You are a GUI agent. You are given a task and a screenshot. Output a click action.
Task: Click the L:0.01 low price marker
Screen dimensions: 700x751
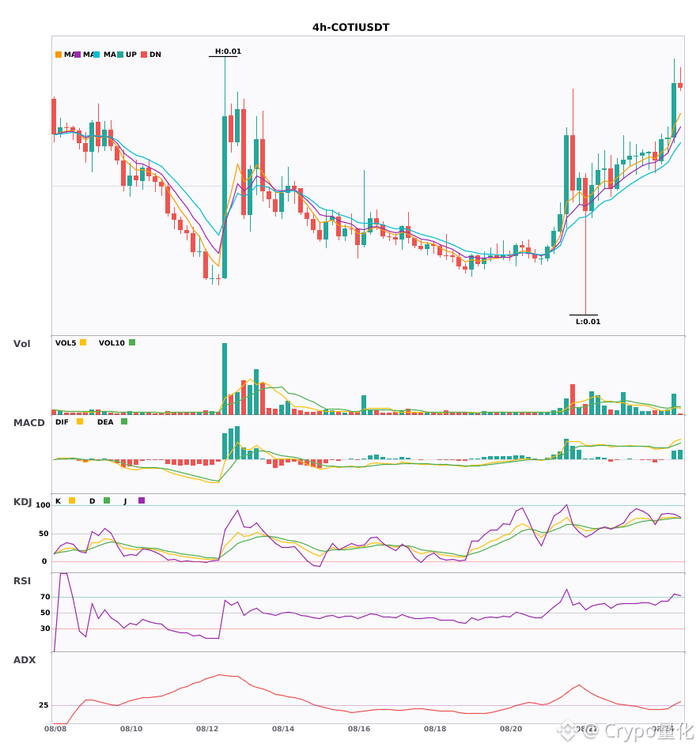[x=588, y=322]
